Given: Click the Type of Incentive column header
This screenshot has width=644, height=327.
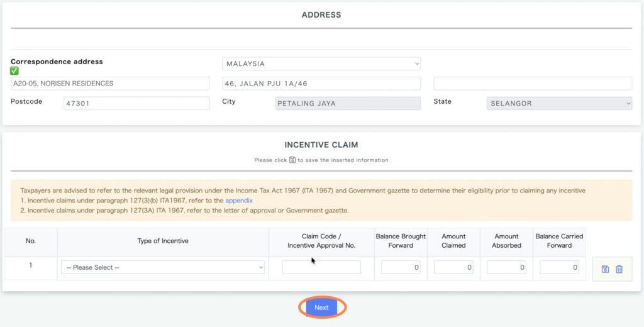Looking at the screenshot, I should click(163, 241).
